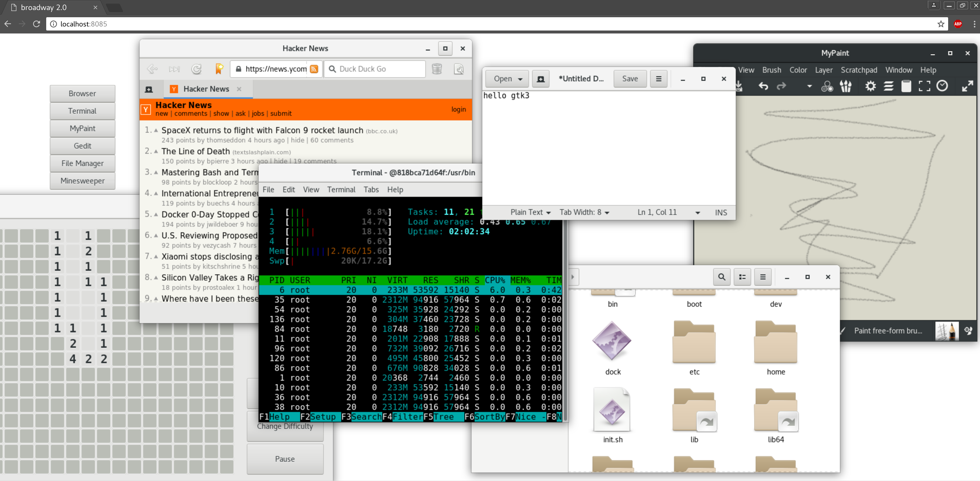This screenshot has height=481, width=980.
Task: Click the RSS feed icon in URL bar
Action: (314, 69)
